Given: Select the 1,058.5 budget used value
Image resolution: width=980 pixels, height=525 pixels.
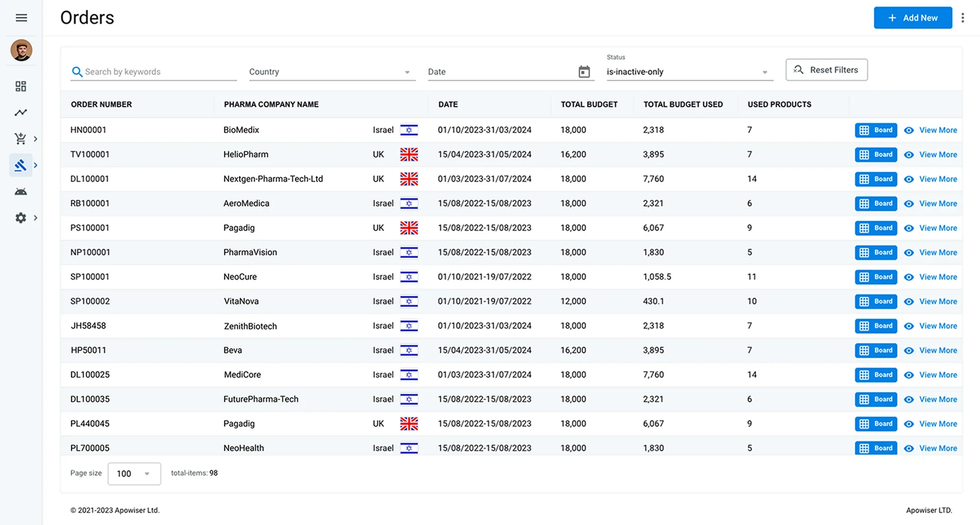Looking at the screenshot, I should coord(657,277).
